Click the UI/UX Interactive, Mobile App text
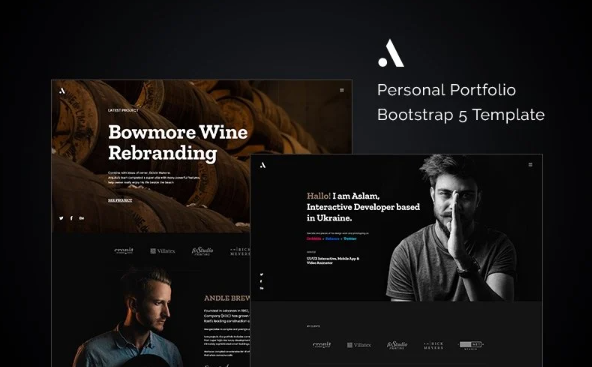The width and height of the screenshot is (592, 367). point(333,261)
